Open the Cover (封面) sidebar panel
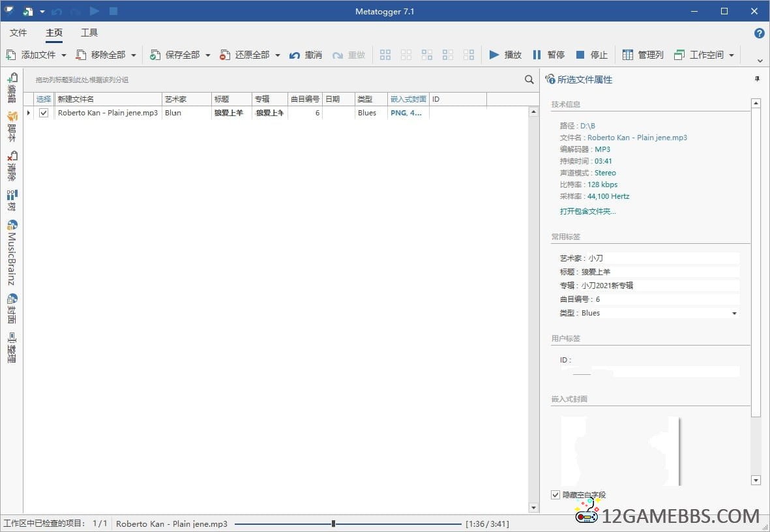Screen dimensions: 770x532 point(12,309)
